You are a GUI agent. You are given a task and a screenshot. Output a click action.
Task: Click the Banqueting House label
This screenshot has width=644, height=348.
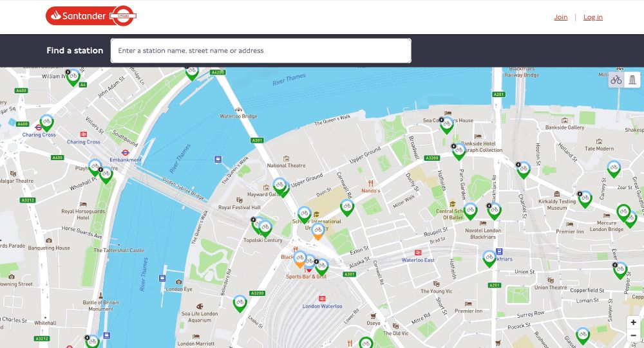(49, 248)
